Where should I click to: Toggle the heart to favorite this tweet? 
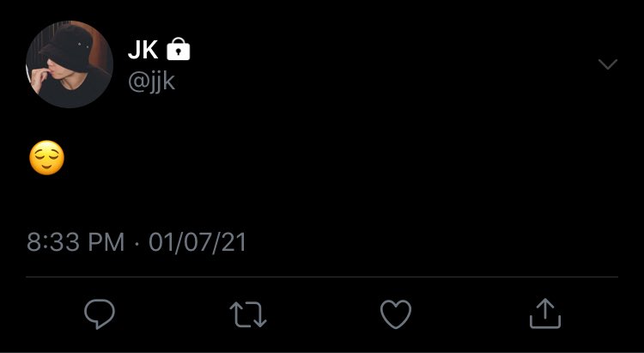[x=396, y=314]
